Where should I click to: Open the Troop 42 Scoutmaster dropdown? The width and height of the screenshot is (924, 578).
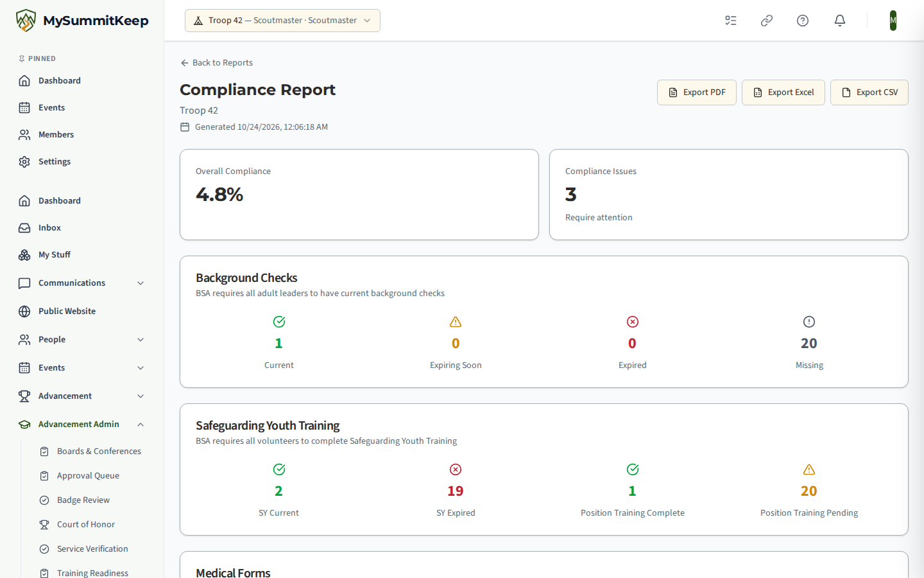282,21
